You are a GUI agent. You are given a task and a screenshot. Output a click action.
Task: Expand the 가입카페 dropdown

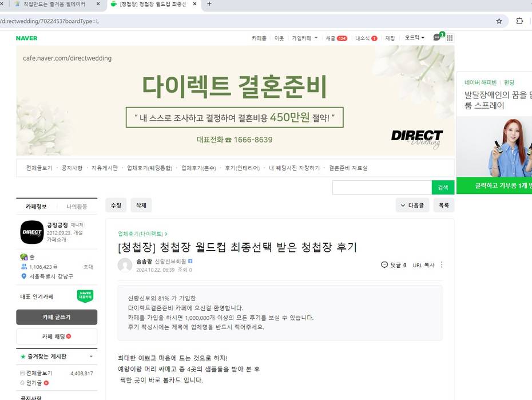click(305, 38)
